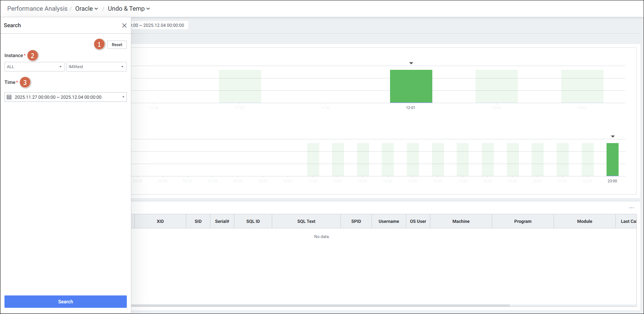Image resolution: width=644 pixels, height=314 pixels.
Task: Close the Search panel with X icon
Action: coord(124,25)
